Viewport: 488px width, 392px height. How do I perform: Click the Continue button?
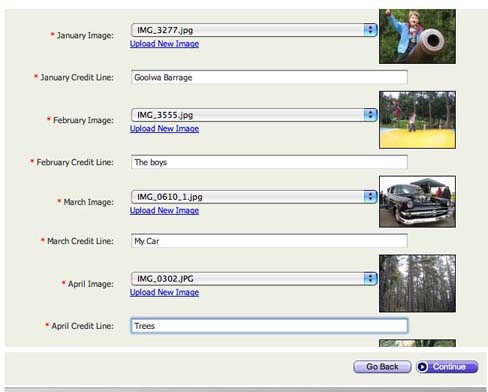[447, 367]
